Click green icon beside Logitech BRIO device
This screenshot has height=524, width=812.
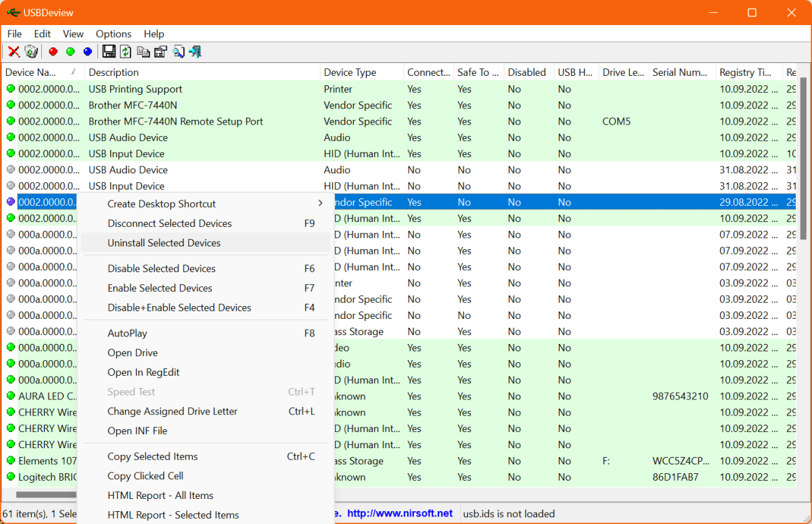[x=11, y=477]
